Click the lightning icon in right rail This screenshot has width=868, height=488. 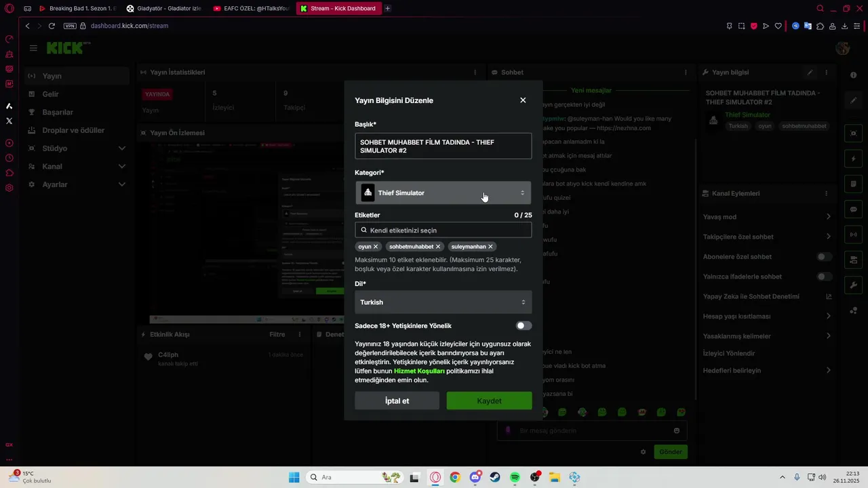click(x=854, y=159)
